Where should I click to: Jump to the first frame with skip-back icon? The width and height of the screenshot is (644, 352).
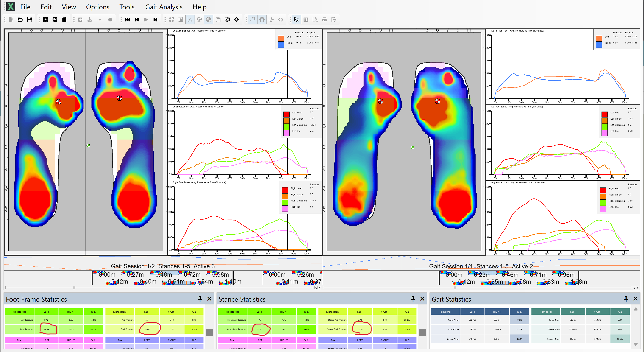pyautogui.click(x=127, y=20)
